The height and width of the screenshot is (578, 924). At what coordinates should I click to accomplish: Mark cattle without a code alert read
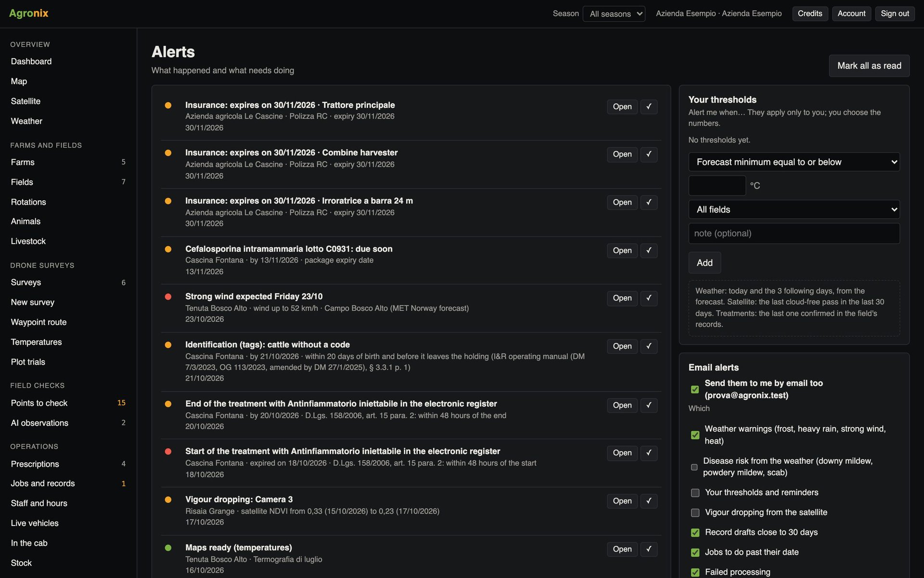coord(649,346)
